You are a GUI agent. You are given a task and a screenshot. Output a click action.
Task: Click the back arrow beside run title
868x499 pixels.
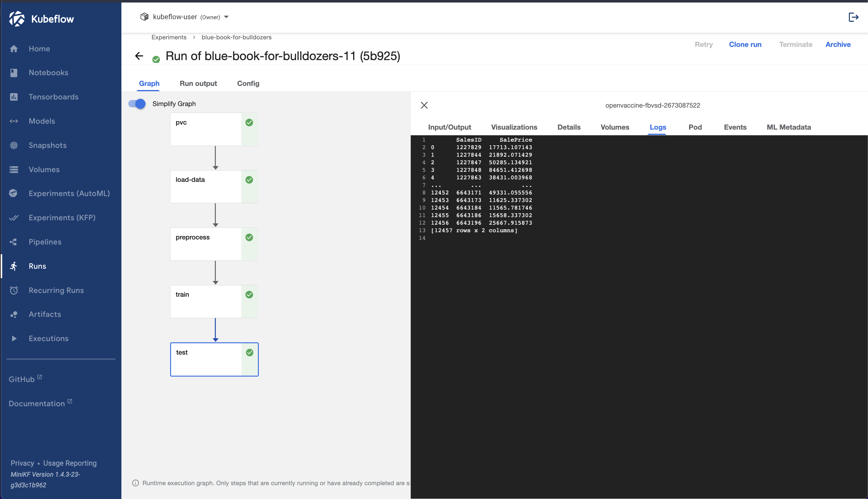pyautogui.click(x=139, y=56)
